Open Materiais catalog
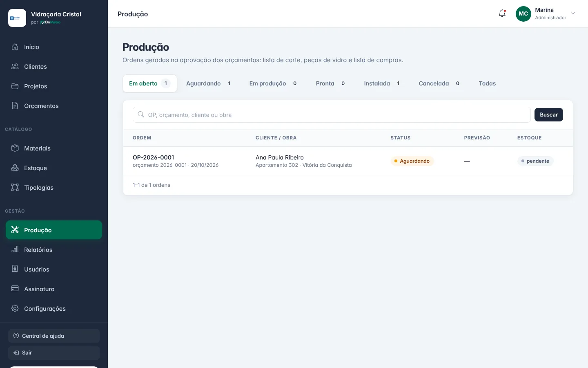The height and width of the screenshot is (368, 588). coord(54,148)
